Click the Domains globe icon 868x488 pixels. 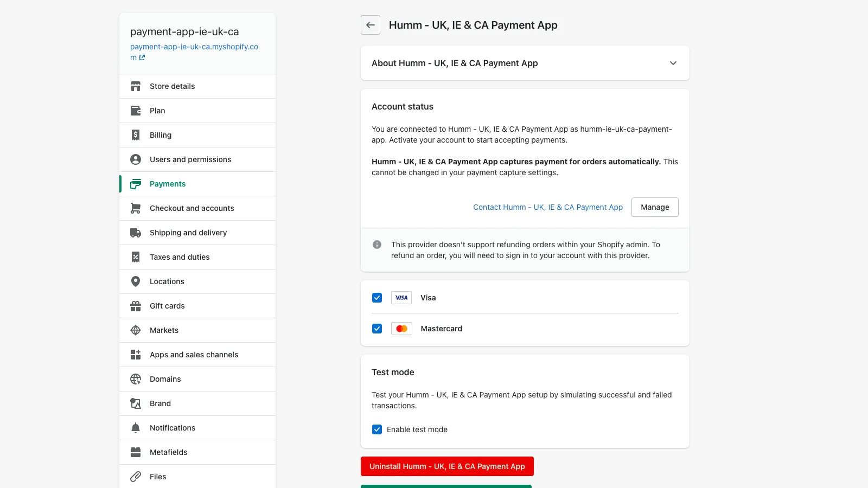pos(136,379)
